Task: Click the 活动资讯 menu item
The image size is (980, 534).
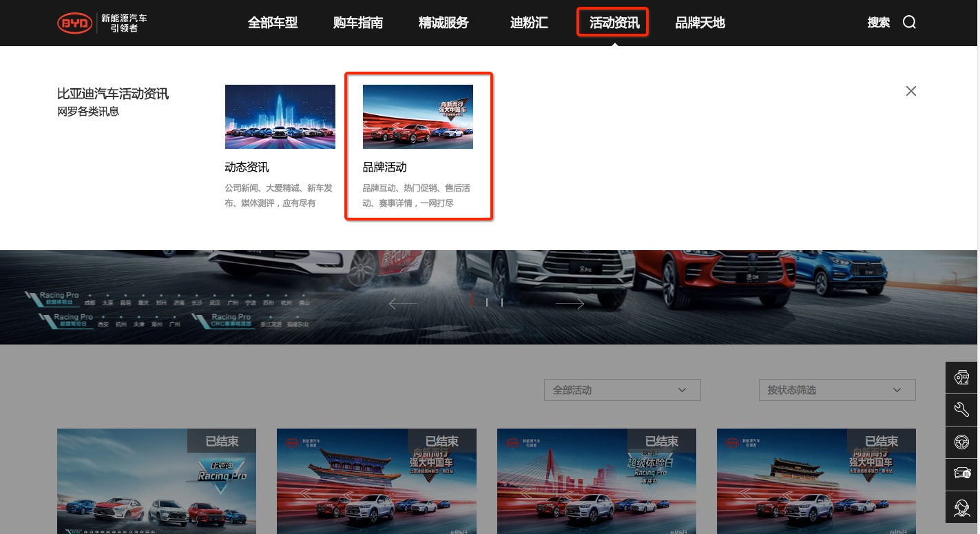Action: 614,23
